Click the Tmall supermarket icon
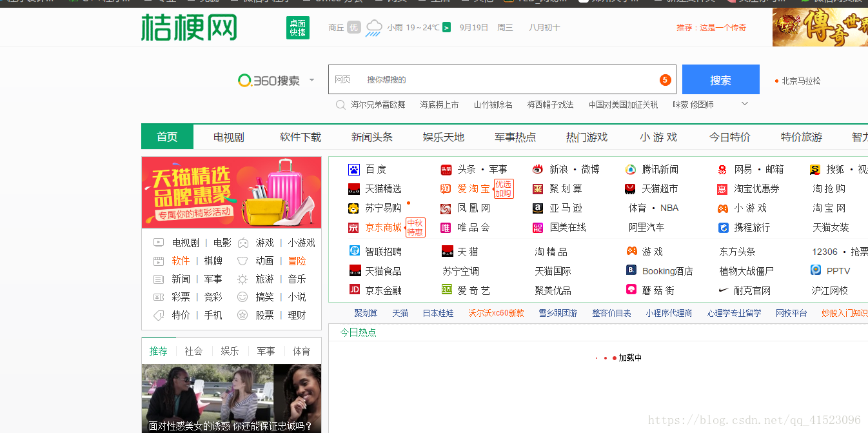Screen dimensions: 868x433 click(631, 189)
